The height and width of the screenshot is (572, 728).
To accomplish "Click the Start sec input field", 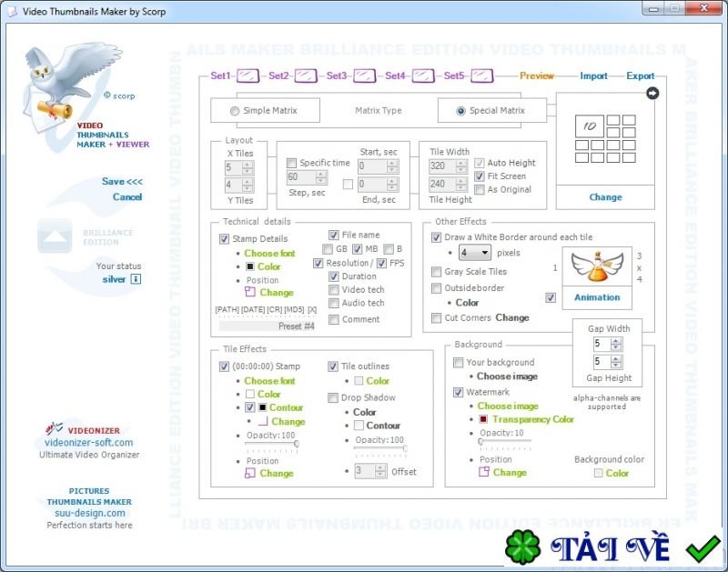I will [372, 166].
